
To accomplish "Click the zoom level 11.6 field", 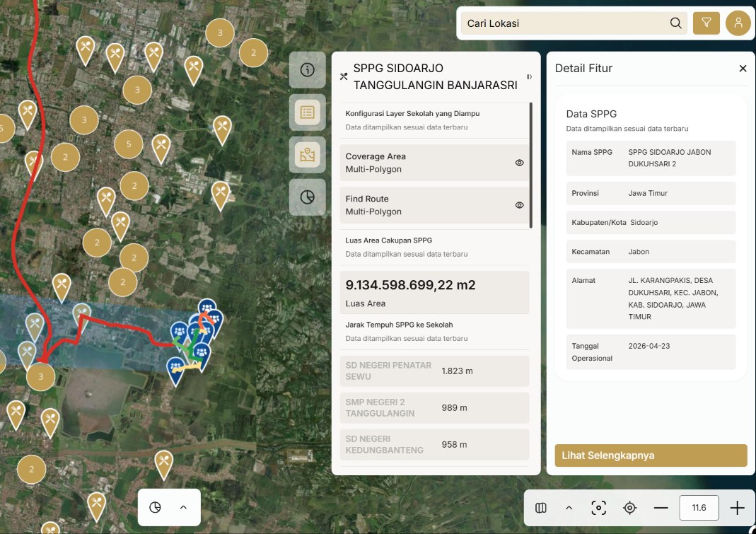I will click(x=699, y=507).
